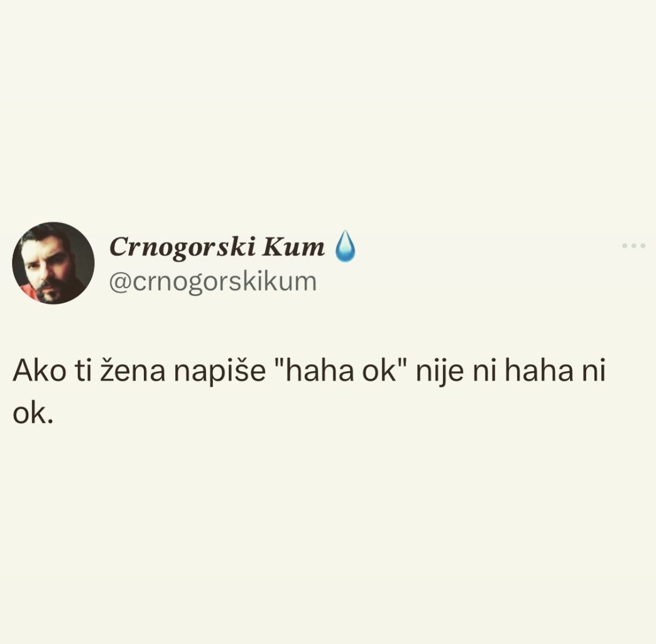Open Crnogorski Kum's profile picture
This screenshot has width=656, height=644.
point(53,263)
